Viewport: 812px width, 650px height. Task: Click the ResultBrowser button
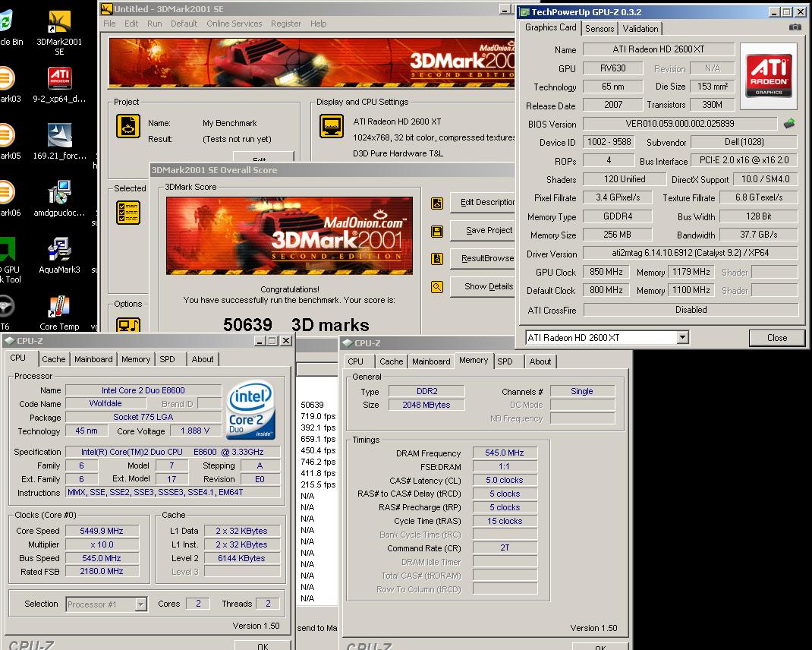click(x=483, y=259)
